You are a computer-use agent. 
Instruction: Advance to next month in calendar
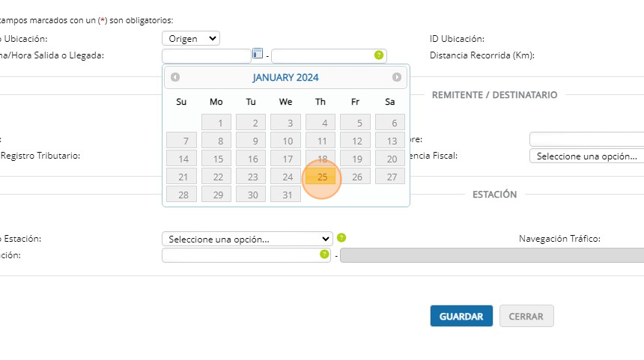click(x=397, y=77)
